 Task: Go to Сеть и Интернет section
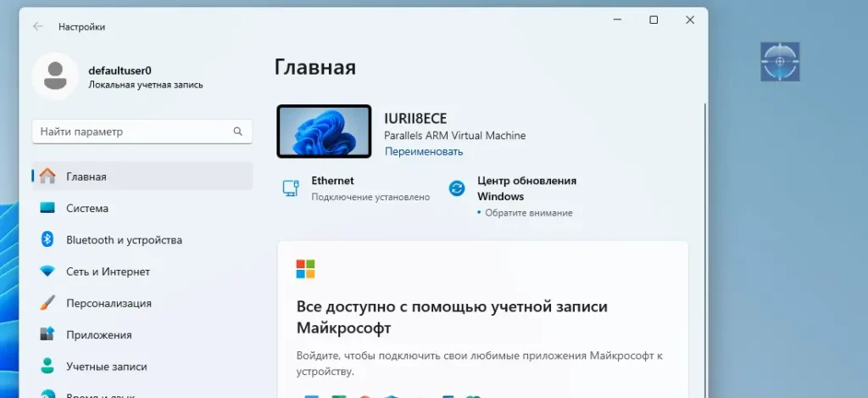142,272
